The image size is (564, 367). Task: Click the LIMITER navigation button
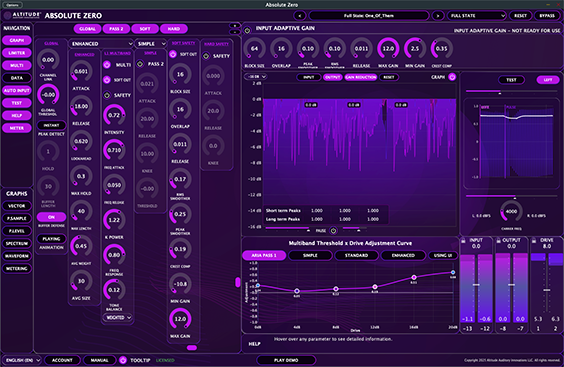click(x=17, y=53)
